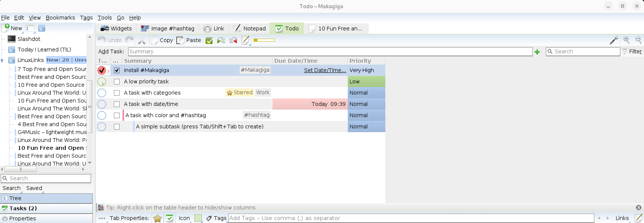Click the Undo toolbar button
This screenshot has height=223, width=644.
110,40
